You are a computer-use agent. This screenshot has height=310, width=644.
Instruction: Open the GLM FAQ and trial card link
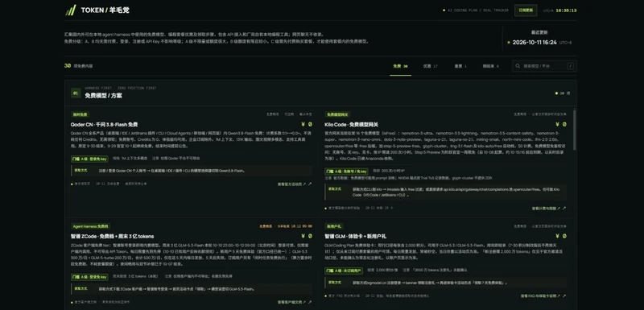pyautogui.click(x=540, y=296)
